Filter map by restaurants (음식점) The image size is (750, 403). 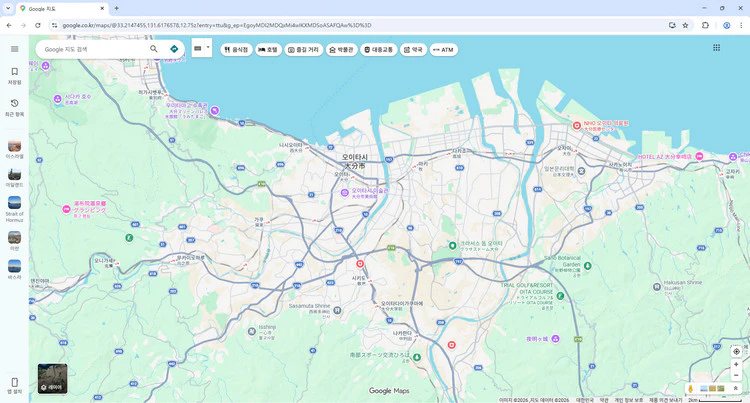point(236,49)
